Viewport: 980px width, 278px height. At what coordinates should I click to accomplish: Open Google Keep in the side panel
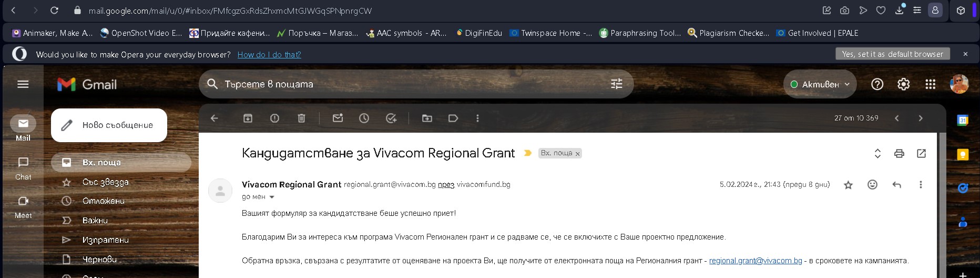click(963, 154)
